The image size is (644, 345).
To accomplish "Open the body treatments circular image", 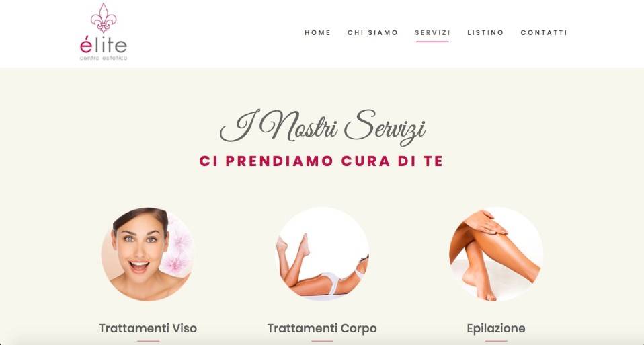I will (x=322, y=254).
